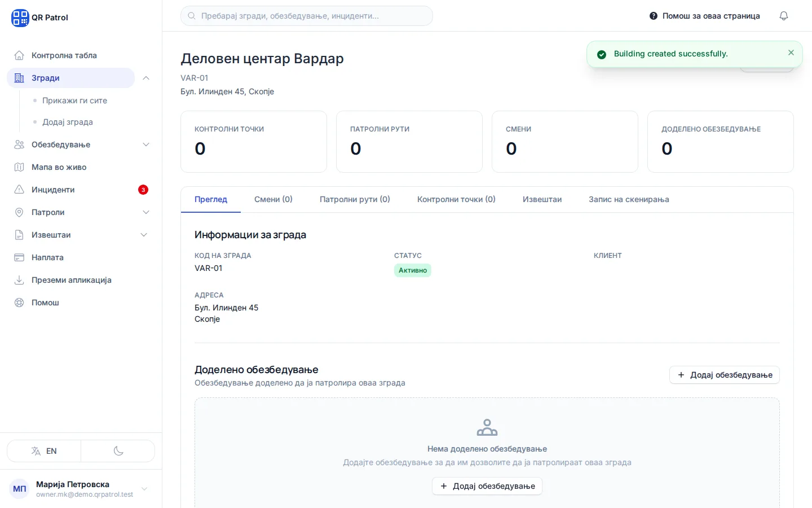This screenshot has width=812, height=508.
Task: Click the Преземи апликација download icon
Action: click(19, 280)
